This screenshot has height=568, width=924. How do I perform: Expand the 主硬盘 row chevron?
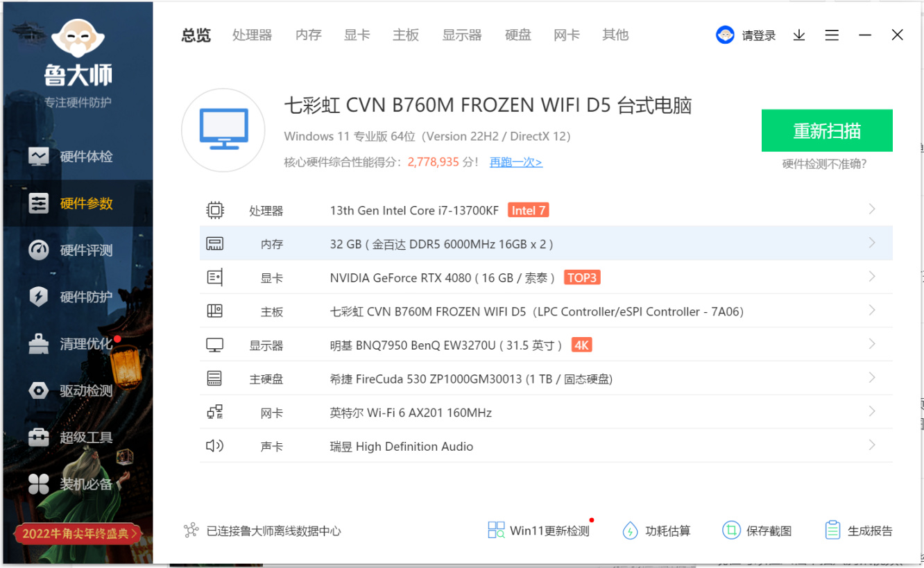pos(872,378)
